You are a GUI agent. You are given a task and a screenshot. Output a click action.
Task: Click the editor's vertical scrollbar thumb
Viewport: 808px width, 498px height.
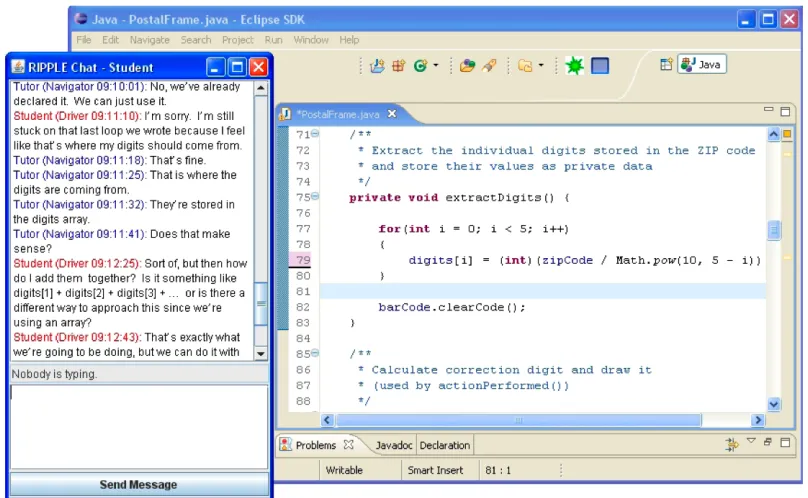pyautogui.click(x=773, y=230)
